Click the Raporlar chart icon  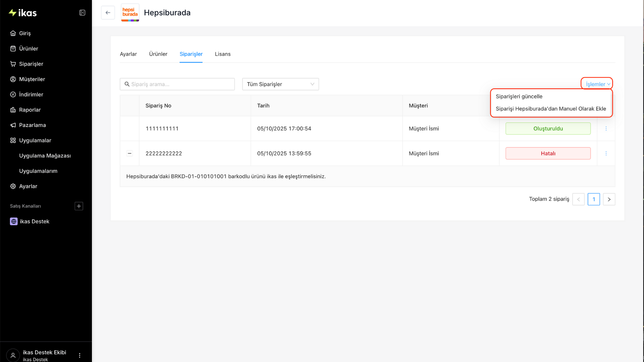pos(13,110)
